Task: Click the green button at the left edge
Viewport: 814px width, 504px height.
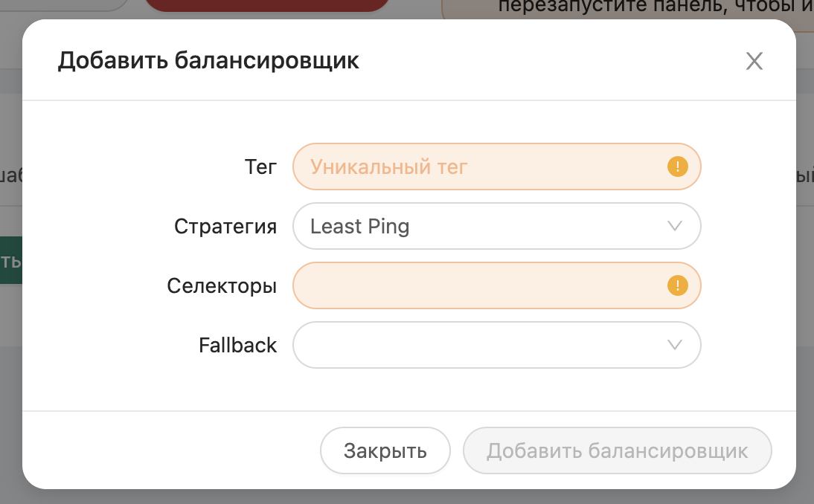Action: pyautogui.click(x=11, y=260)
